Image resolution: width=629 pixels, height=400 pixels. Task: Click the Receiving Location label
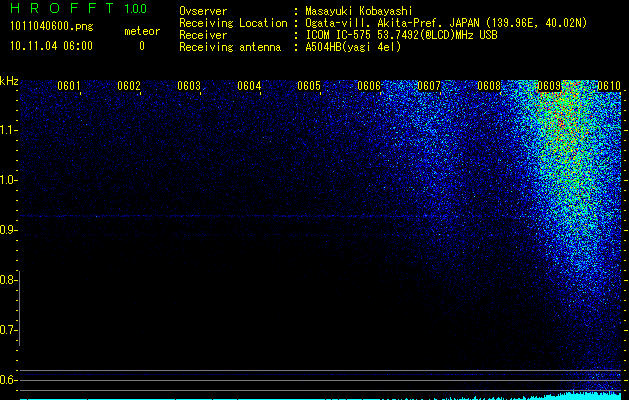(233, 23)
